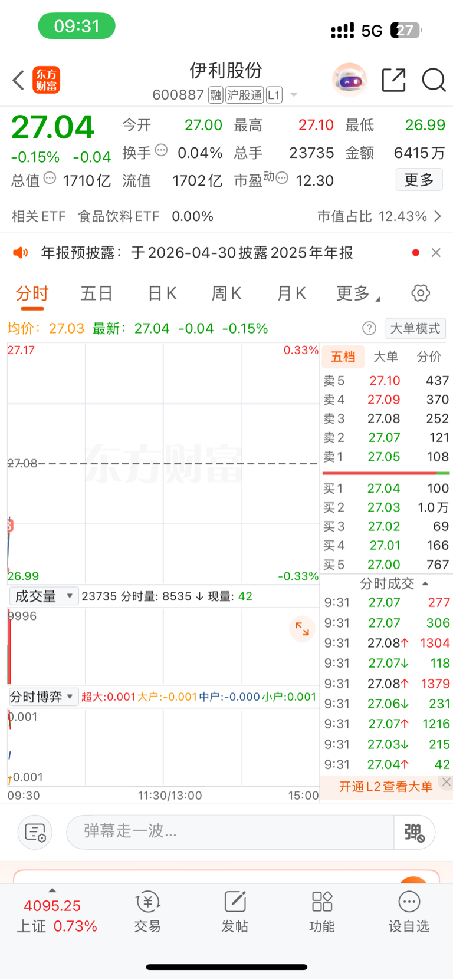Select the 分时 tab
The height and width of the screenshot is (980, 453).
point(32,293)
